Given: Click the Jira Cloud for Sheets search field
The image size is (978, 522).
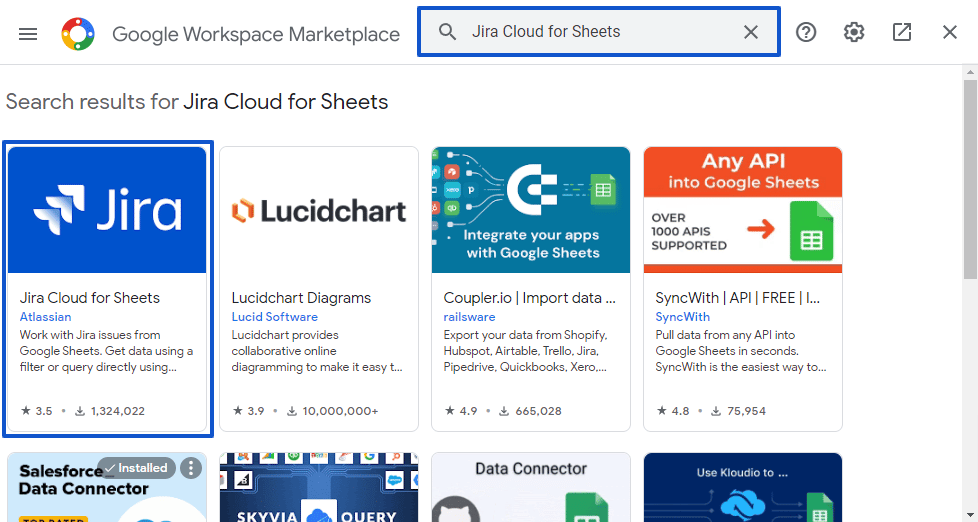Looking at the screenshot, I should point(599,32).
